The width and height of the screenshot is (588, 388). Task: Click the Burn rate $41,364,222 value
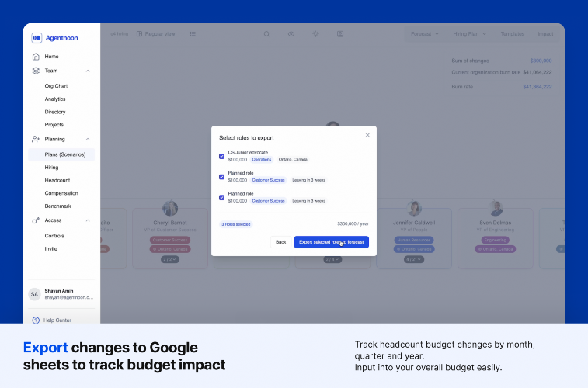[538, 87]
